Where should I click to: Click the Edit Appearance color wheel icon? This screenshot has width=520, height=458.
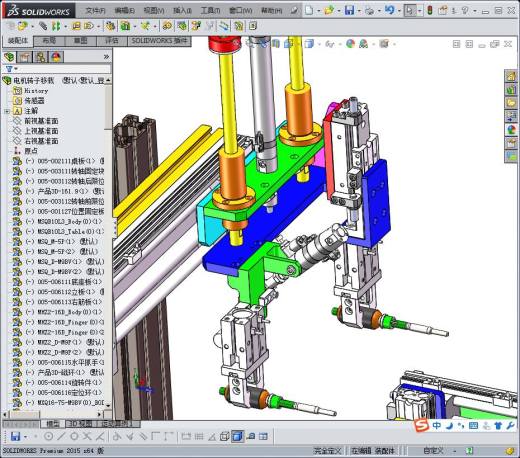click(x=350, y=44)
